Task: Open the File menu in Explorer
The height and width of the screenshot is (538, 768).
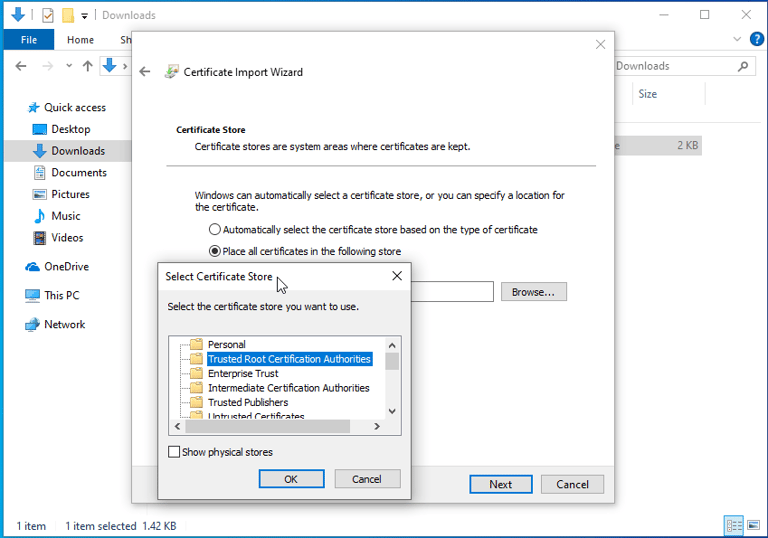Action: coord(28,40)
